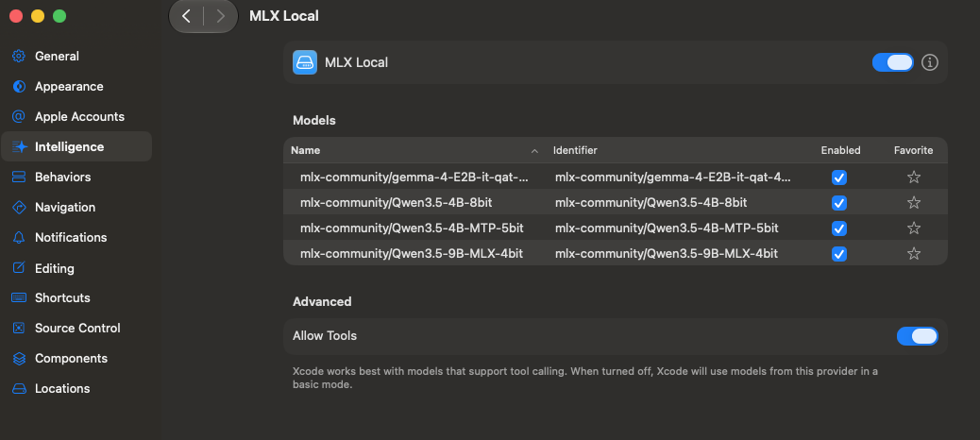Open the Appearance settings pane

(76, 86)
